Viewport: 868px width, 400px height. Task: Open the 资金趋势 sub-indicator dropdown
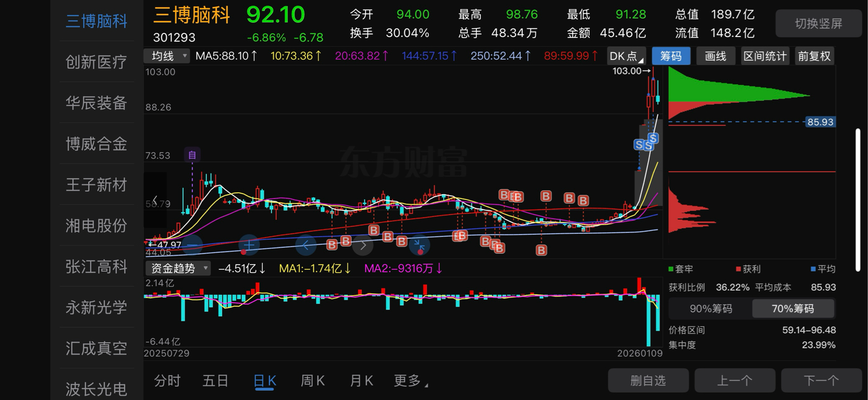tap(178, 268)
